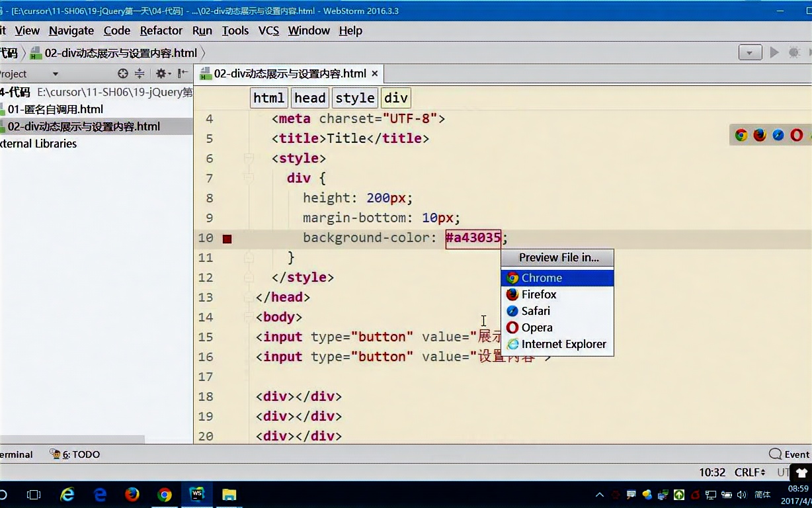The width and height of the screenshot is (812, 508).
Task: Choose Opera in Preview File popup
Action: (x=557, y=327)
